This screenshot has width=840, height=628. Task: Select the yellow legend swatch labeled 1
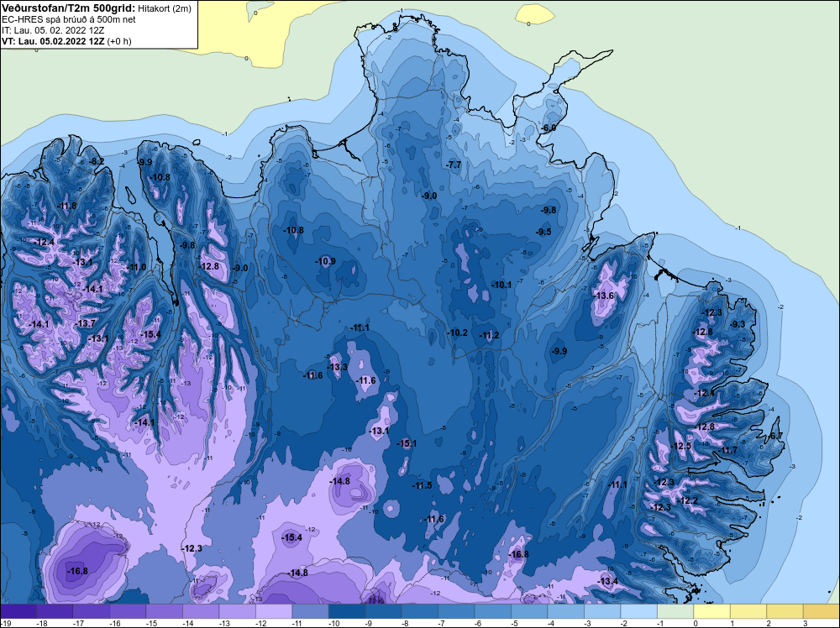tap(748, 612)
